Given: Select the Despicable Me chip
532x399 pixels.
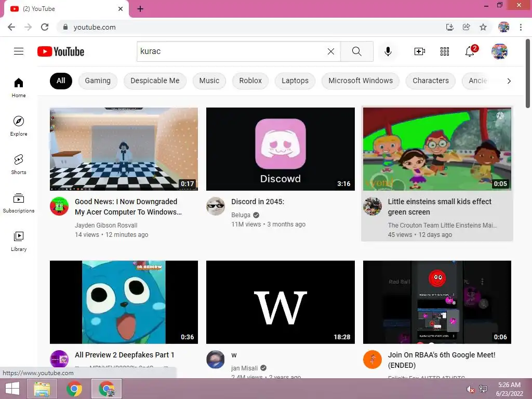Looking at the screenshot, I should 155,81.
